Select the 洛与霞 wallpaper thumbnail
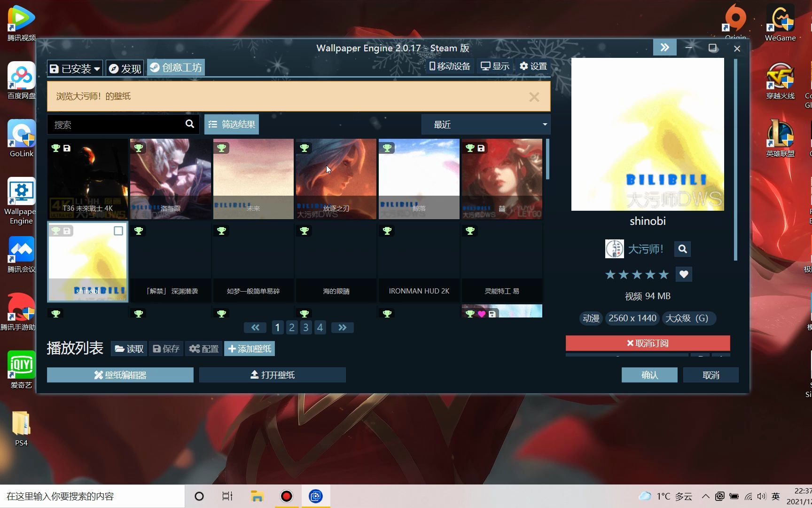Screen dimensions: 812x508 (x=171, y=179)
